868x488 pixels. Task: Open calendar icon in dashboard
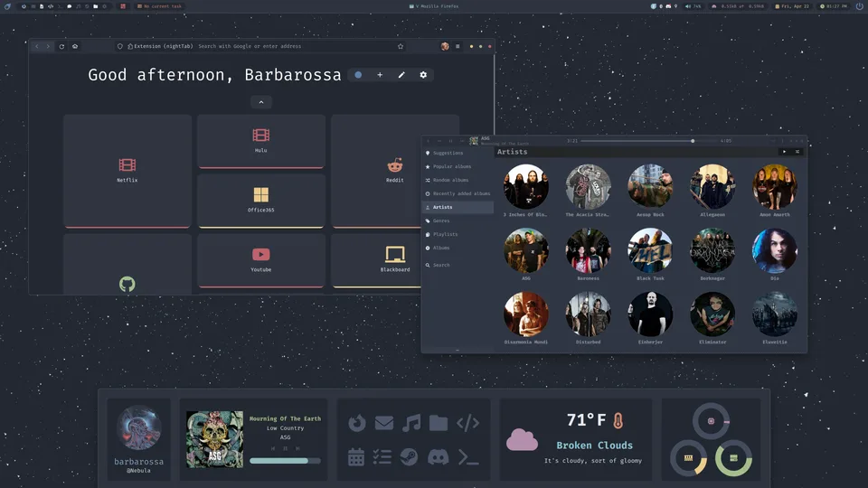pyautogui.click(x=356, y=457)
